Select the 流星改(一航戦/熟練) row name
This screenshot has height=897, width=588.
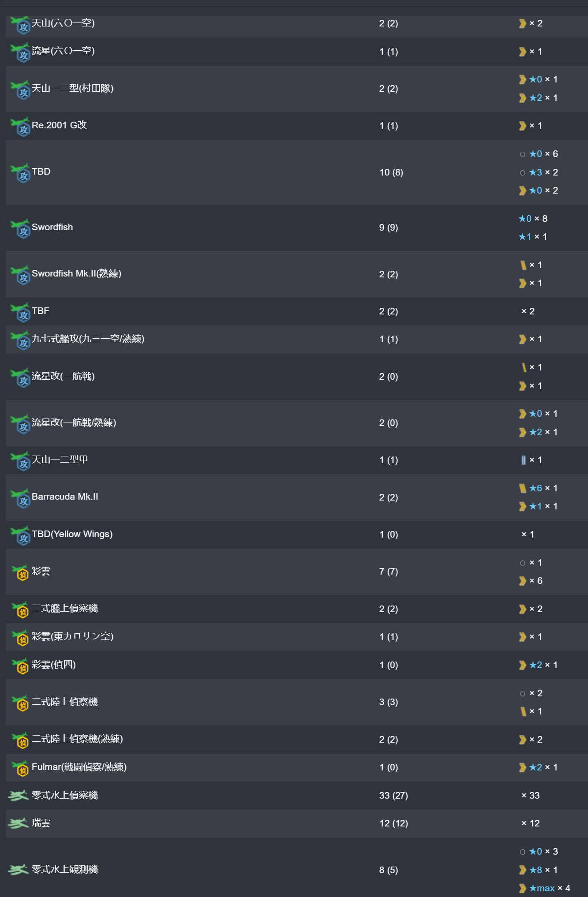tap(74, 422)
